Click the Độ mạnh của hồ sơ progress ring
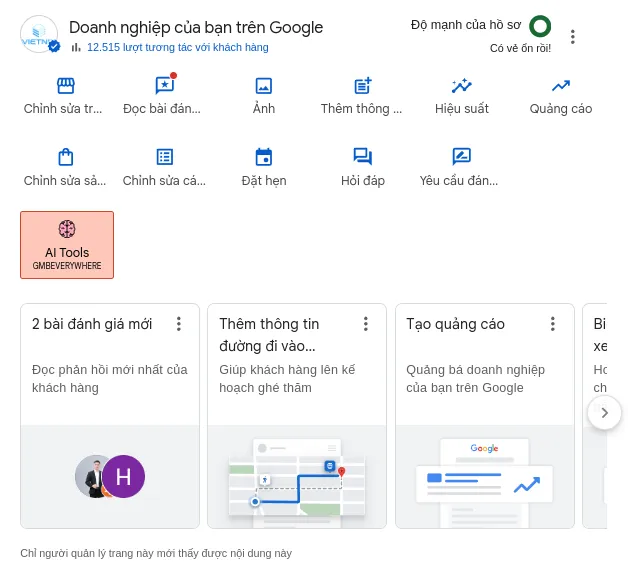628x577 pixels. tap(540, 26)
